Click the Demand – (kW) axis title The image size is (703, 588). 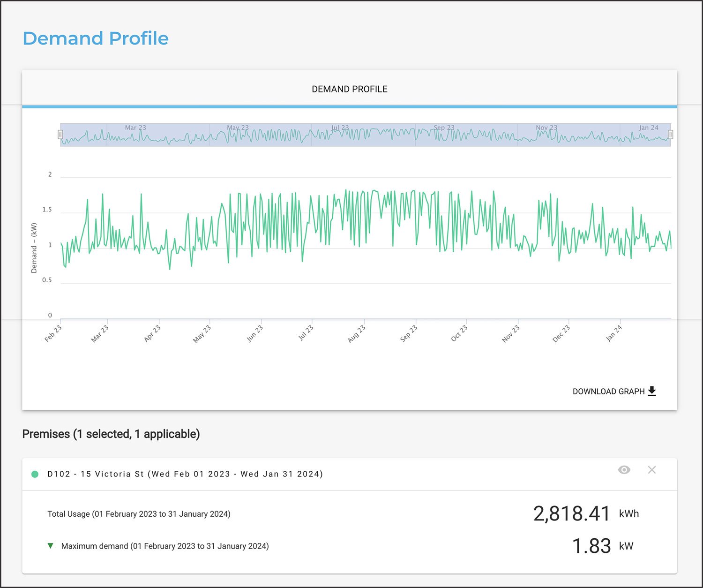click(34, 248)
